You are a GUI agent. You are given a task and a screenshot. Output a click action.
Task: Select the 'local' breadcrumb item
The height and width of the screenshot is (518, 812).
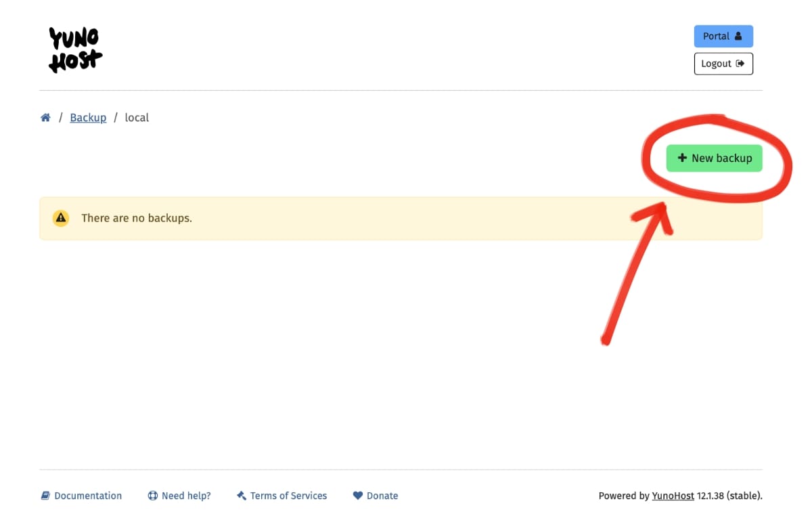[137, 118]
